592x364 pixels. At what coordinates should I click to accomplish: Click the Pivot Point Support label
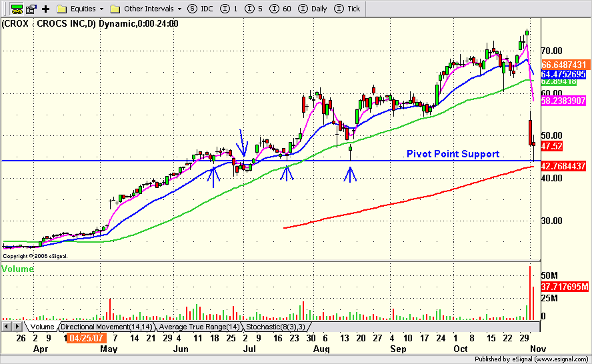tap(453, 154)
